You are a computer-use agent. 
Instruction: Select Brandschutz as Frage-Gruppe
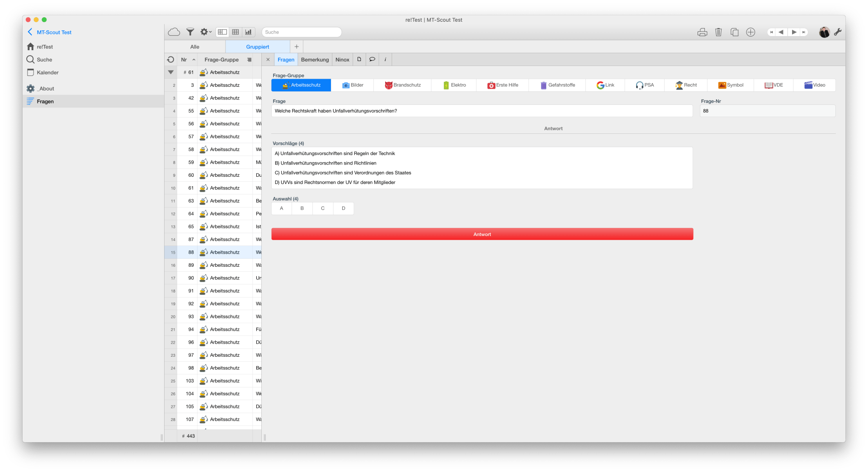coord(403,85)
